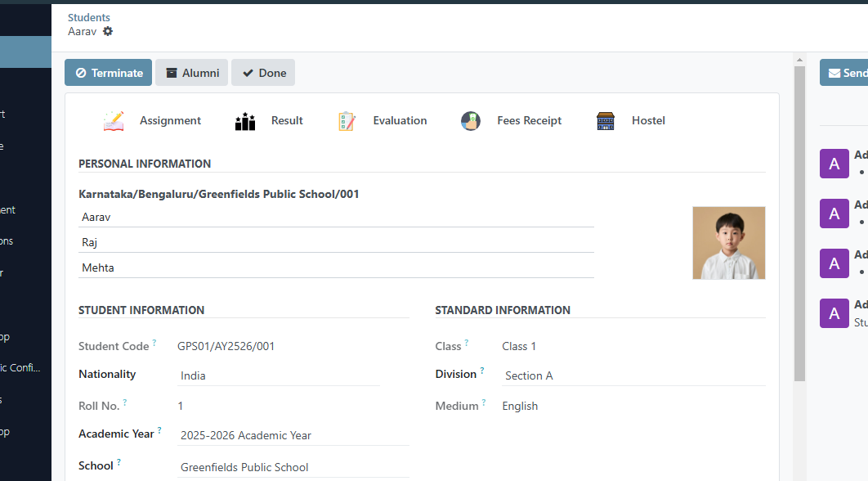The height and width of the screenshot is (481, 868).
Task: Click the Fees Receipt icon
Action: pos(471,121)
